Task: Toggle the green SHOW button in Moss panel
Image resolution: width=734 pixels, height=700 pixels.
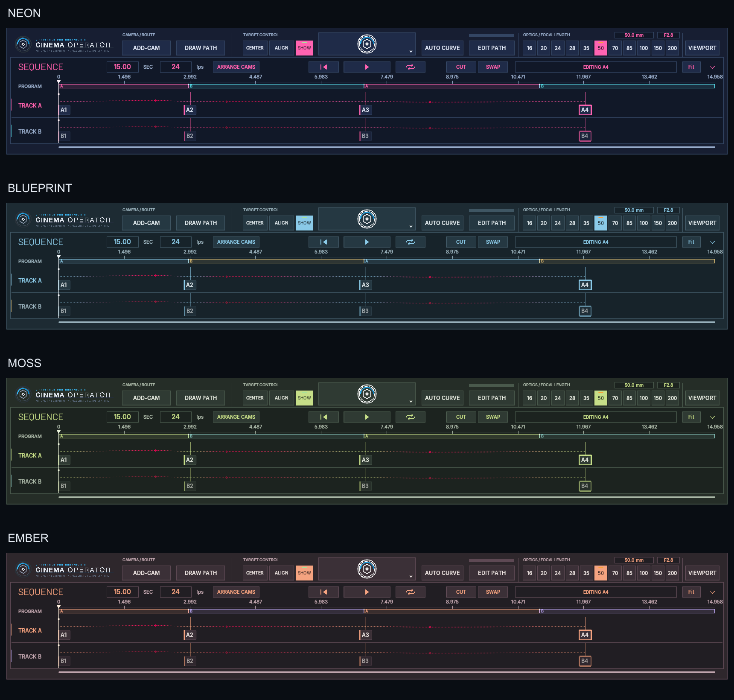Action: (304, 398)
